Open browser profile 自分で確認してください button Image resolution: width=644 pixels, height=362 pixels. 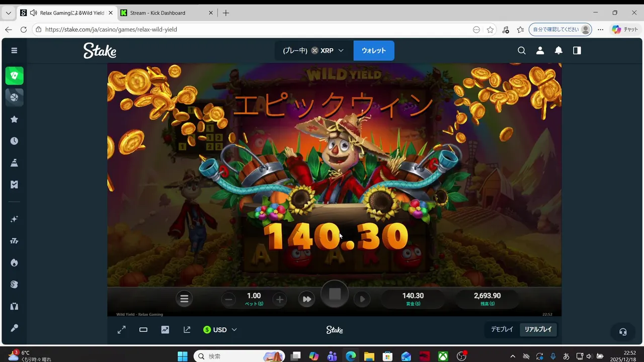coord(560,30)
